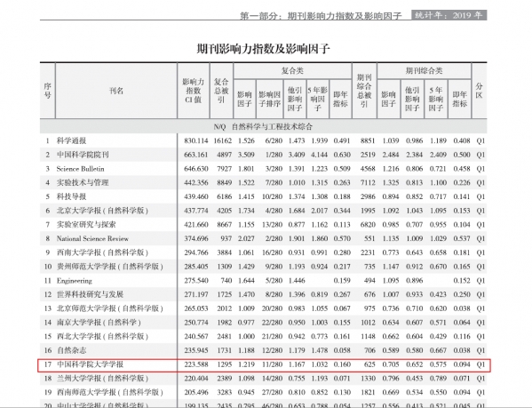Click the CI value 830.114
Screen dimensions: 532x408
[x=195, y=140]
